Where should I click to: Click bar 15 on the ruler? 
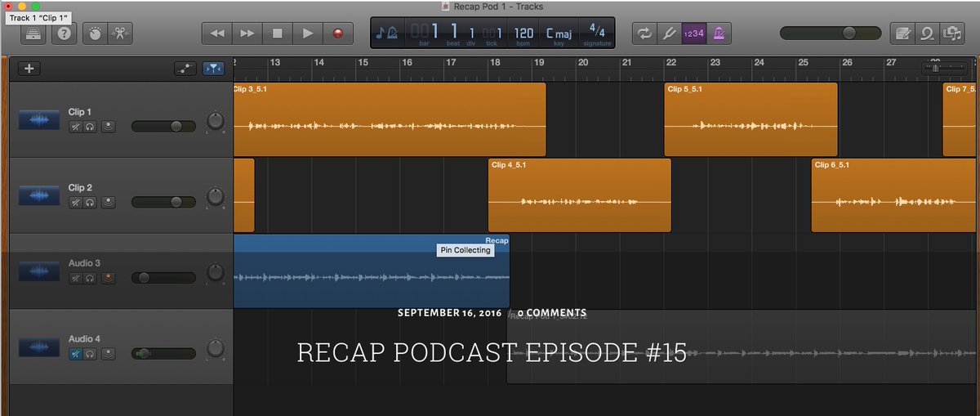pos(363,63)
